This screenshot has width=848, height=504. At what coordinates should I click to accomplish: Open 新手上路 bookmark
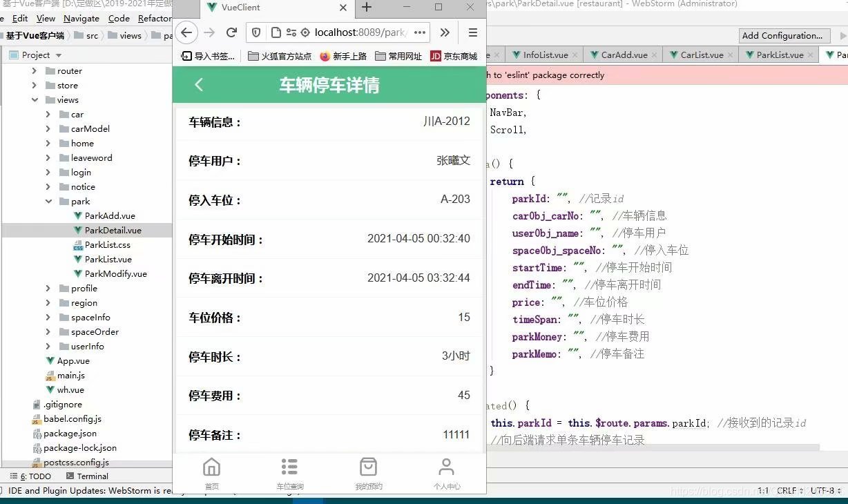coord(343,56)
